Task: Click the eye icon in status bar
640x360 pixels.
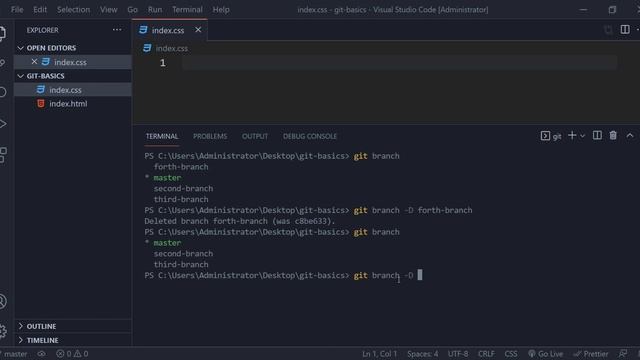Action: click(42, 354)
